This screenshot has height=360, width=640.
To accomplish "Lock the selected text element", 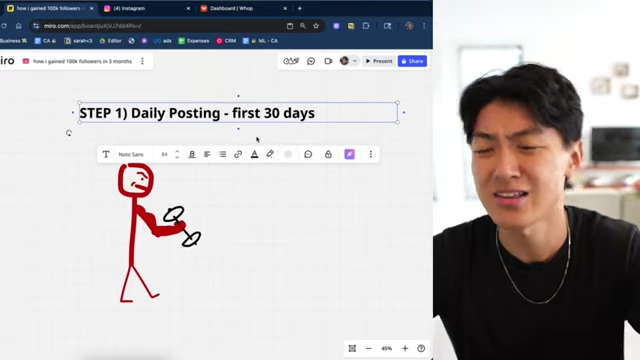I will pos(328,154).
